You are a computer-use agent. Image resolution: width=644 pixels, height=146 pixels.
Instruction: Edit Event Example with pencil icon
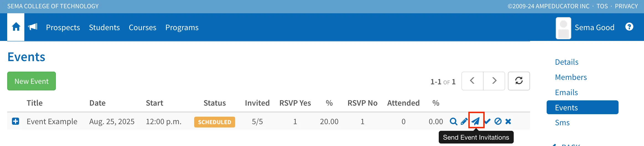[464, 121]
